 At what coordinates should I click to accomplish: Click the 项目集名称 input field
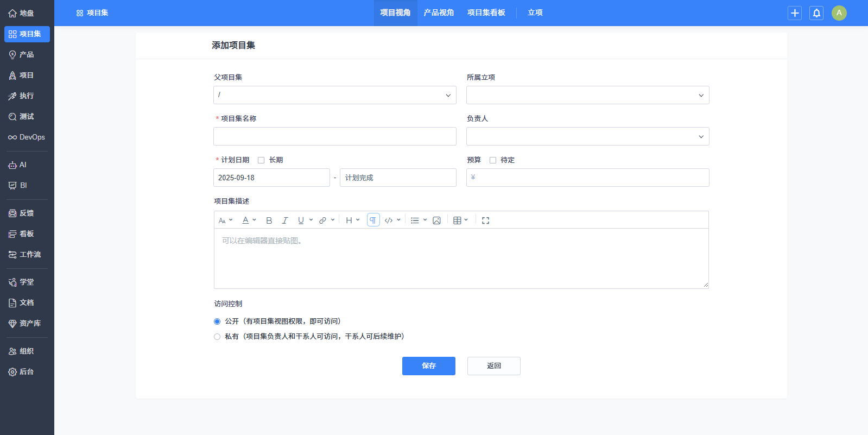(334, 136)
